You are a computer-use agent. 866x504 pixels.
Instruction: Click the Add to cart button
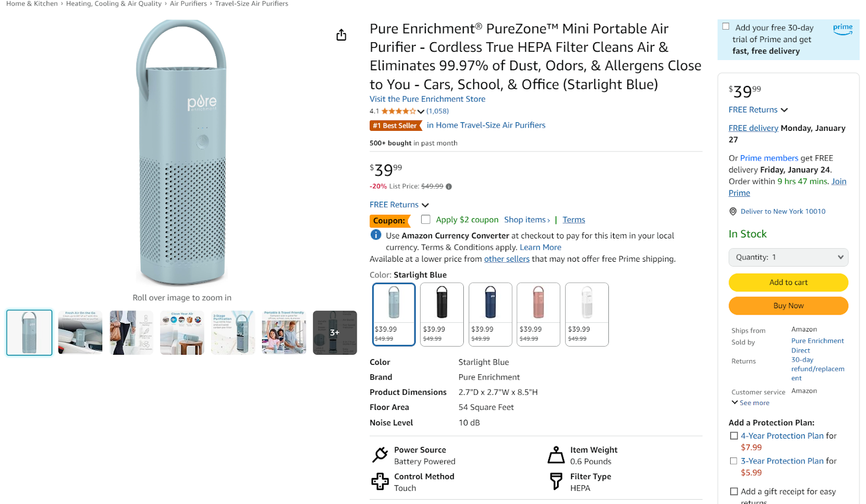coord(788,282)
